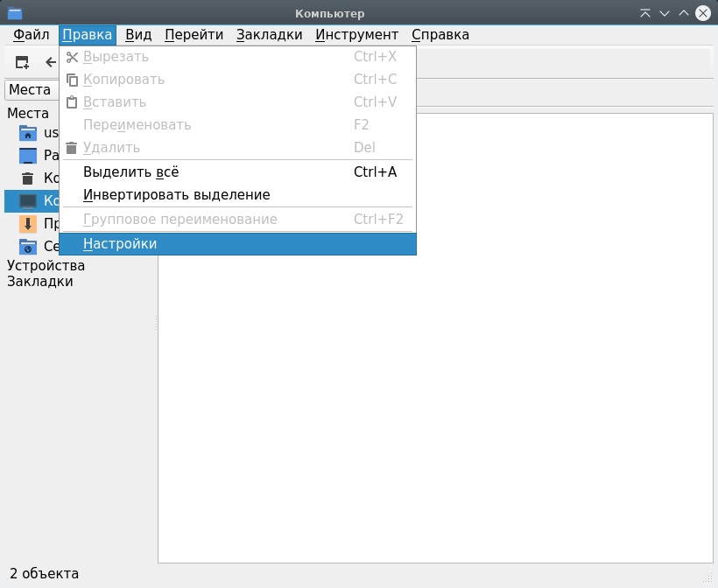Click the keep-above window icon in the title bar

pos(645,13)
